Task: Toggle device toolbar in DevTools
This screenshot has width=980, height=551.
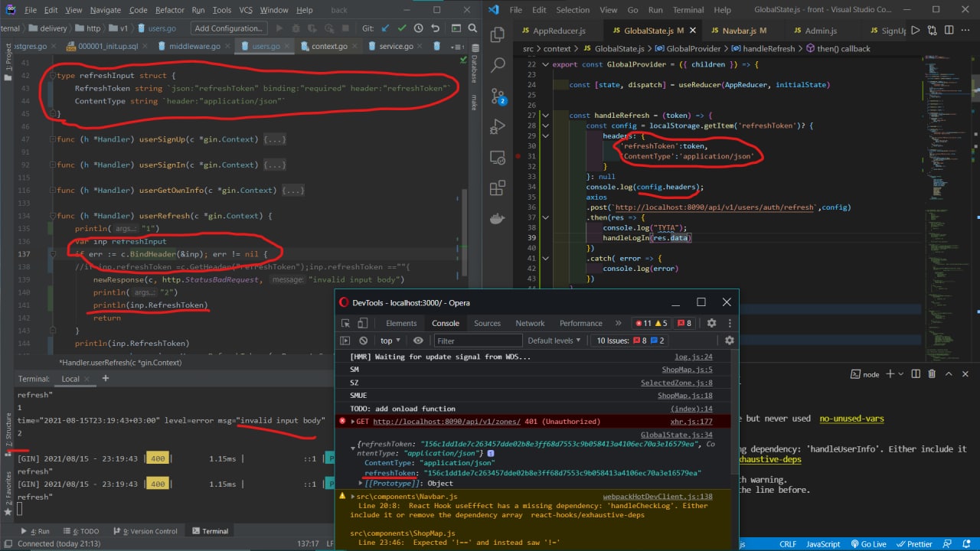Action: point(363,323)
